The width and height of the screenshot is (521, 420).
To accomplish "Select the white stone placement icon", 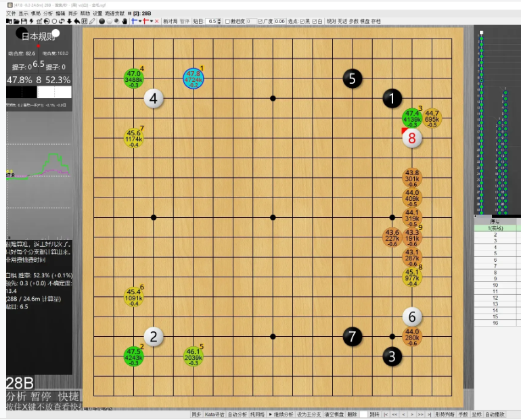I will (x=110, y=22).
